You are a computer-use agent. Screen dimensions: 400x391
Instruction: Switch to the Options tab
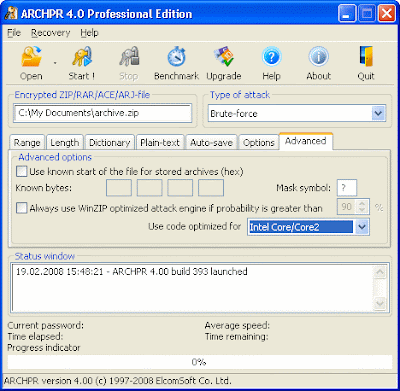pyautogui.click(x=258, y=143)
